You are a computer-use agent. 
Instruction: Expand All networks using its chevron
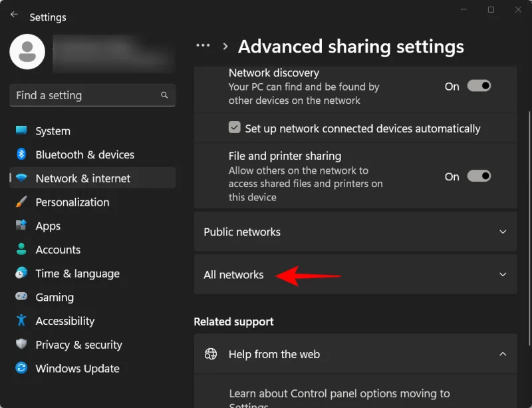tap(503, 274)
